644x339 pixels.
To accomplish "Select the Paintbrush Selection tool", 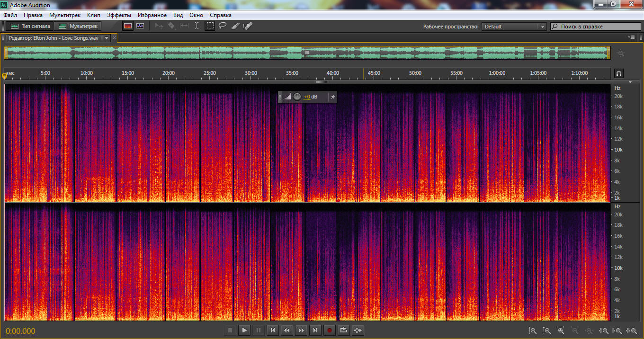I will pyautogui.click(x=235, y=26).
